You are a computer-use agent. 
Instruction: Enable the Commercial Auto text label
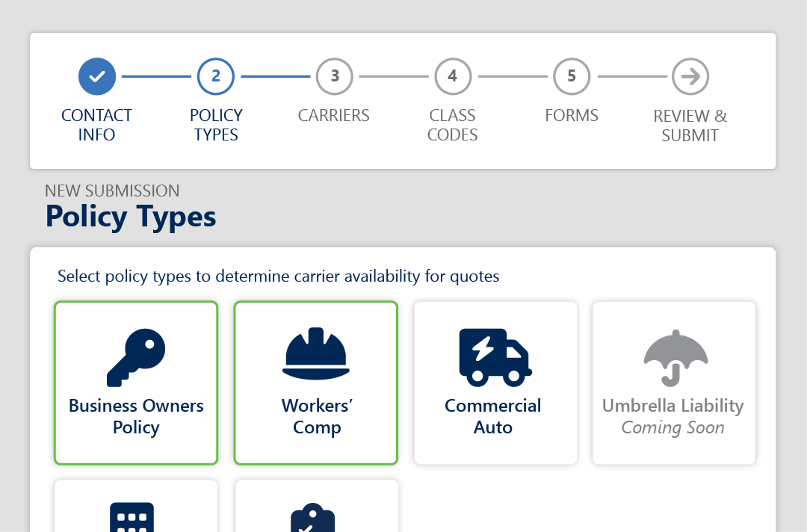click(493, 417)
